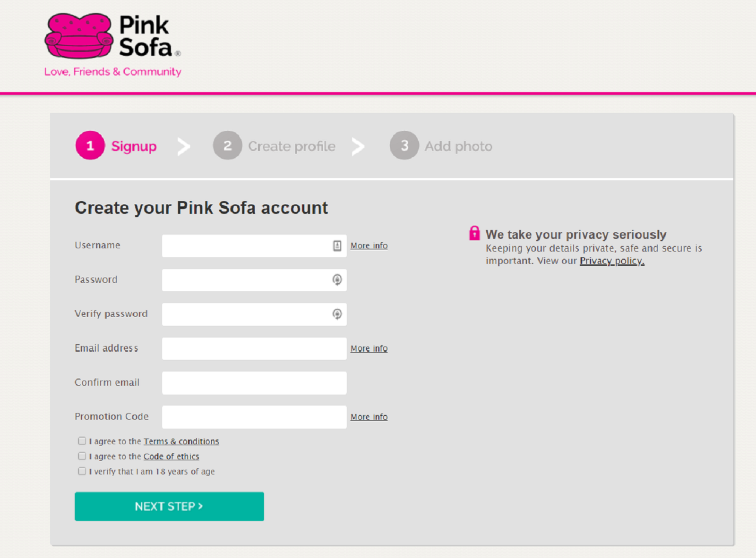Click into the Email address input field
The image size is (756, 558).
pos(254,348)
